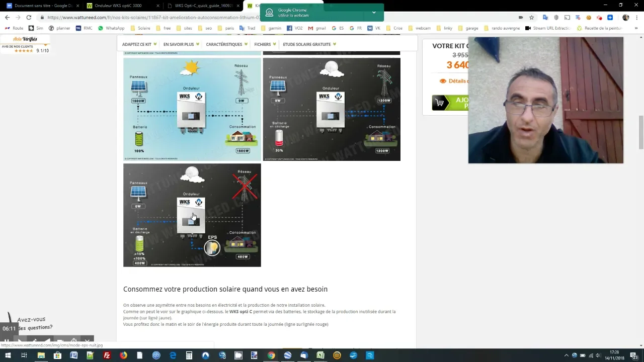Open the 'webcam' bookmarks folder

(x=419, y=28)
